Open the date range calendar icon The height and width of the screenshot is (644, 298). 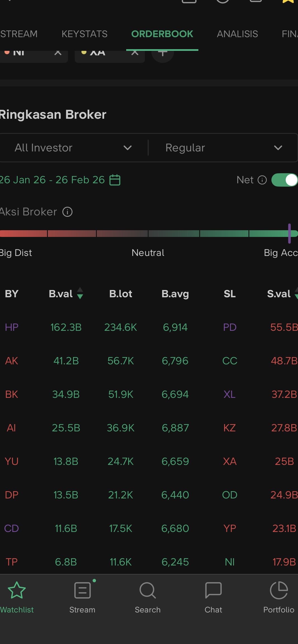point(115,180)
